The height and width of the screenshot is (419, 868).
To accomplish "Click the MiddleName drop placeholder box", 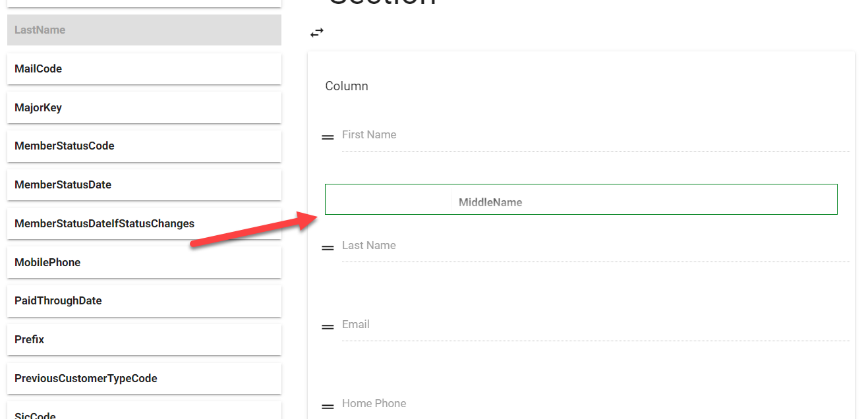I will [581, 200].
